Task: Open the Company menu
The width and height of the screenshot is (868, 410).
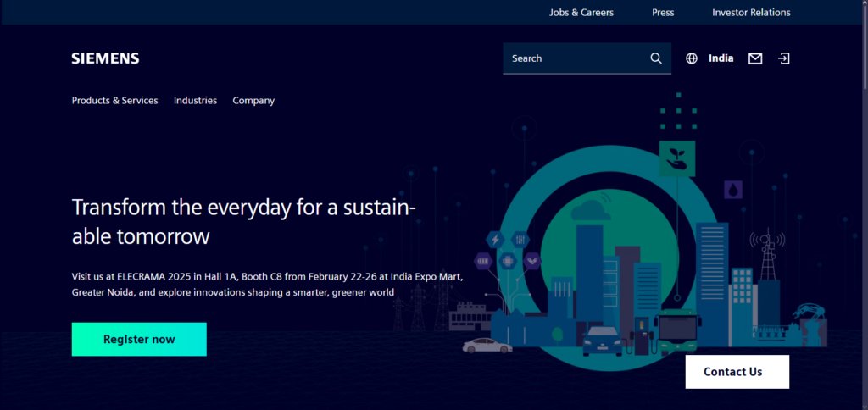Action: point(253,101)
